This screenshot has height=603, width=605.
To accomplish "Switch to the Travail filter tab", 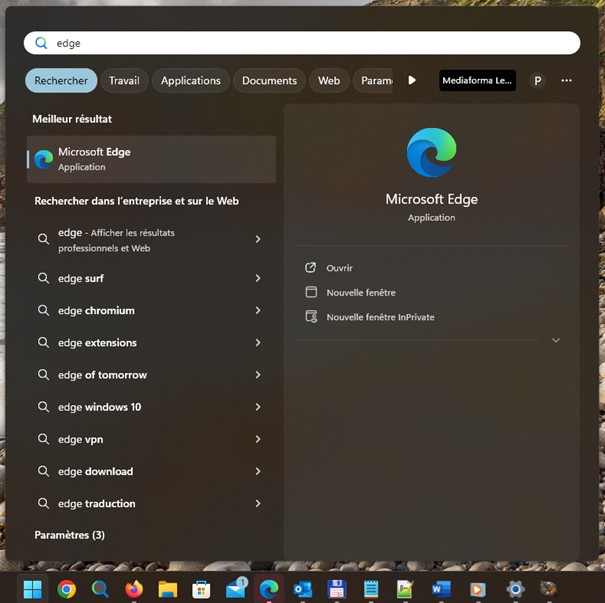I will click(x=124, y=81).
